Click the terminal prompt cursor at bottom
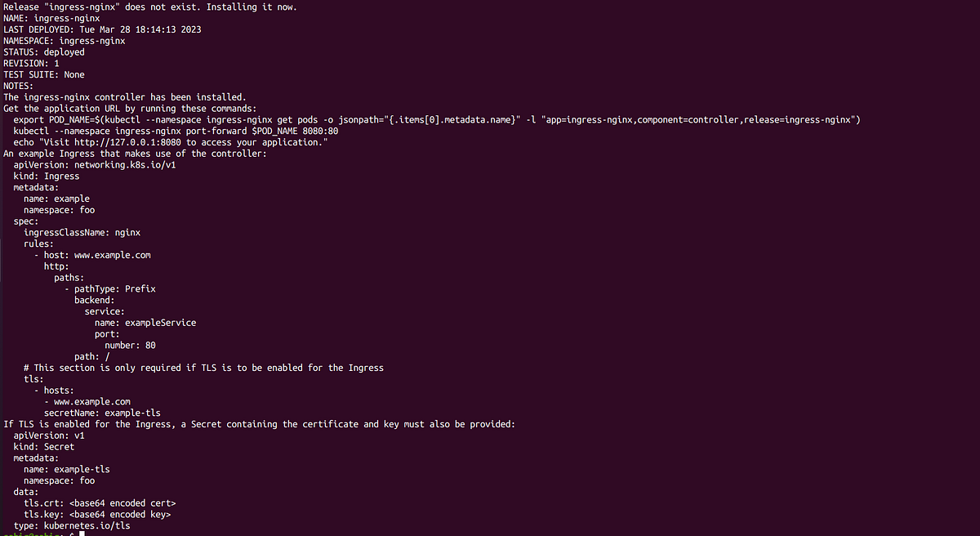 82,534
